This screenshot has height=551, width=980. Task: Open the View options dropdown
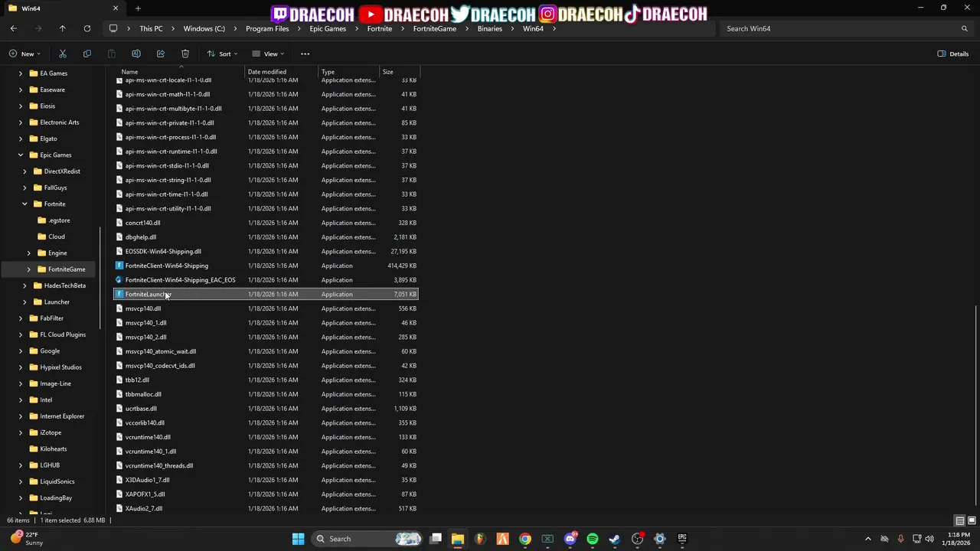pyautogui.click(x=268, y=54)
